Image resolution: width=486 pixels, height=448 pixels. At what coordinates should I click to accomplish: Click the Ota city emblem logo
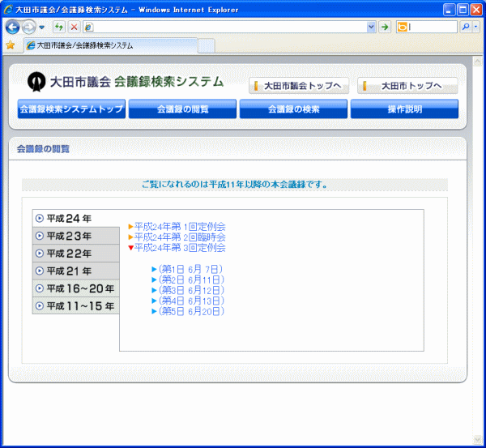[x=36, y=82]
